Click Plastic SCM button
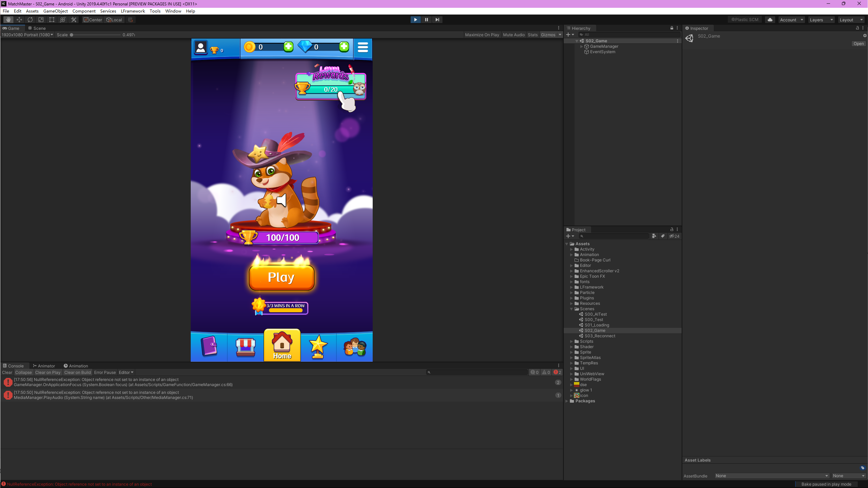This screenshot has width=868, height=488. click(x=745, y=20)
